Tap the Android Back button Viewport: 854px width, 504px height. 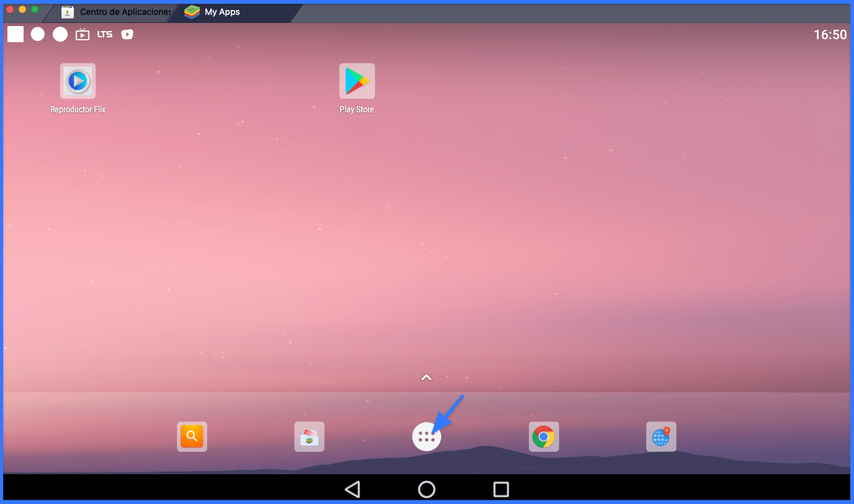coord(352,488)
